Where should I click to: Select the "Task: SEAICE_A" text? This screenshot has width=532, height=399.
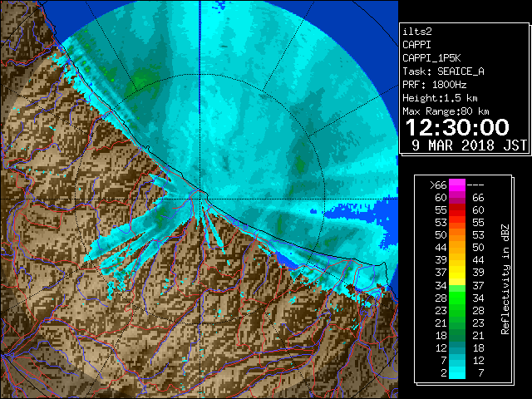pyautogui.click(x=443, y=71)
